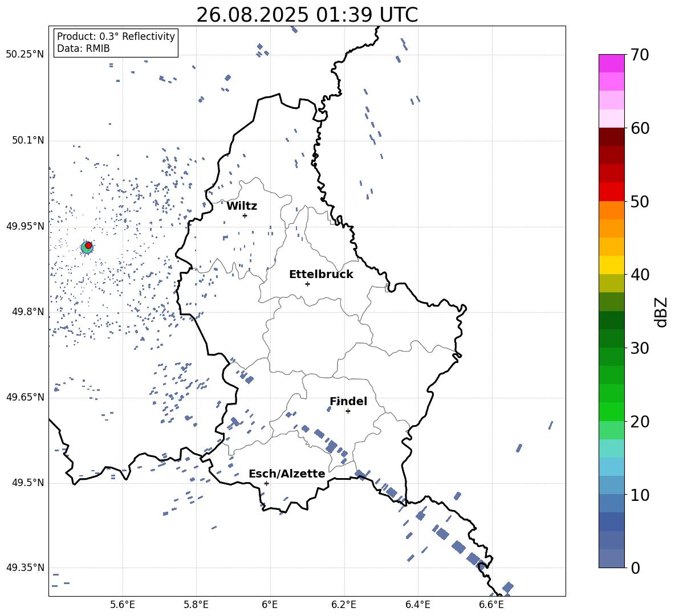Image resolution: width=675 pixels, height=616 pixels.
Task: Click the colorbar tick value 10
Action: [x=640, y=495]
